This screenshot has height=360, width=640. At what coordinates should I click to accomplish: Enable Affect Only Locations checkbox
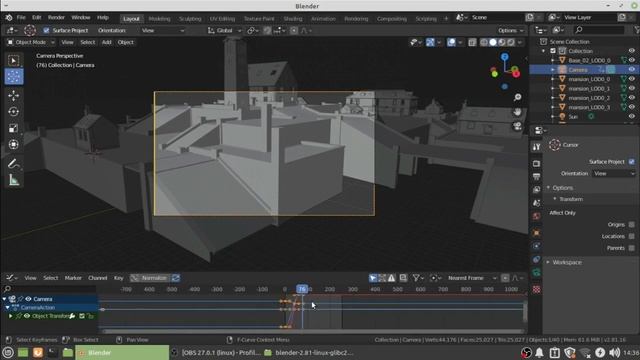tap(631, 236)
